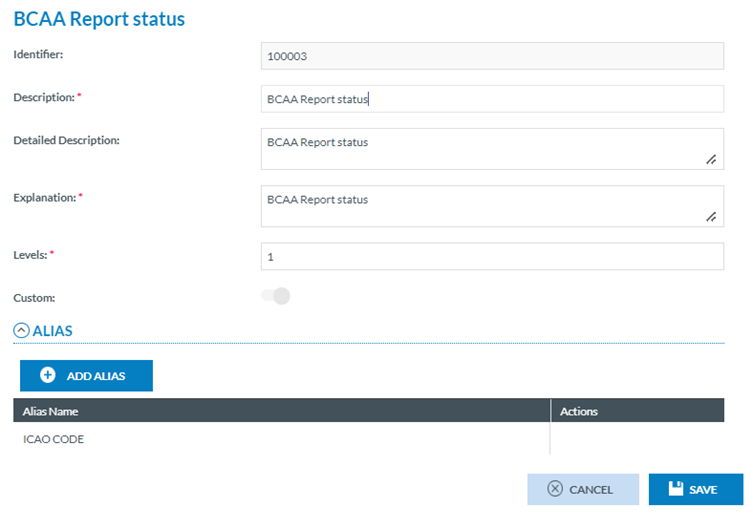Viewport: 753px width, 529px height.
Task: Click the Identifier field showing 100003
Action: [491, 56]
